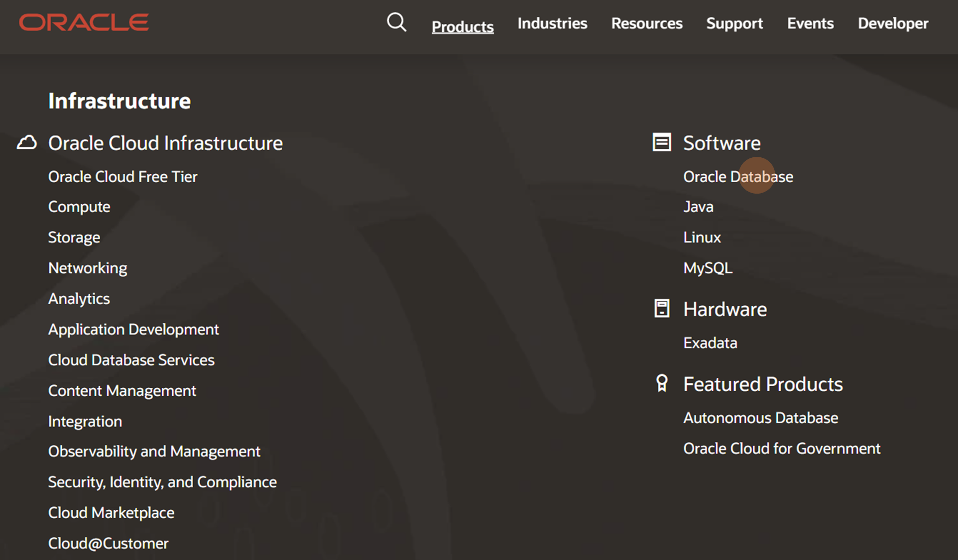Screen dimensions: 958x560
Task: Click the Software section icon
Action: (x=662, y=142)
